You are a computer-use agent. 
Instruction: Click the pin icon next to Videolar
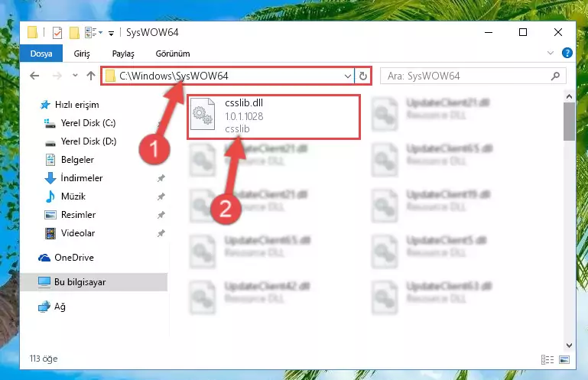pyautogui.click(x=161, y=233)
